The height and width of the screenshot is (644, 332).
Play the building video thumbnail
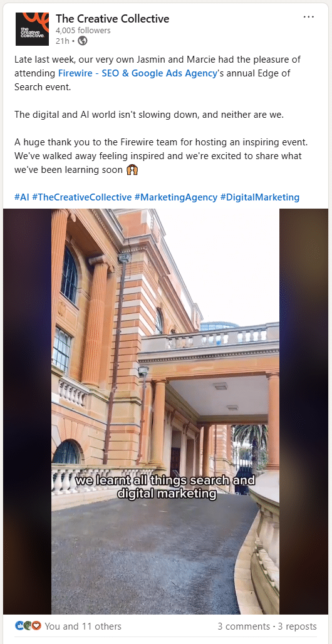[165, 411]
